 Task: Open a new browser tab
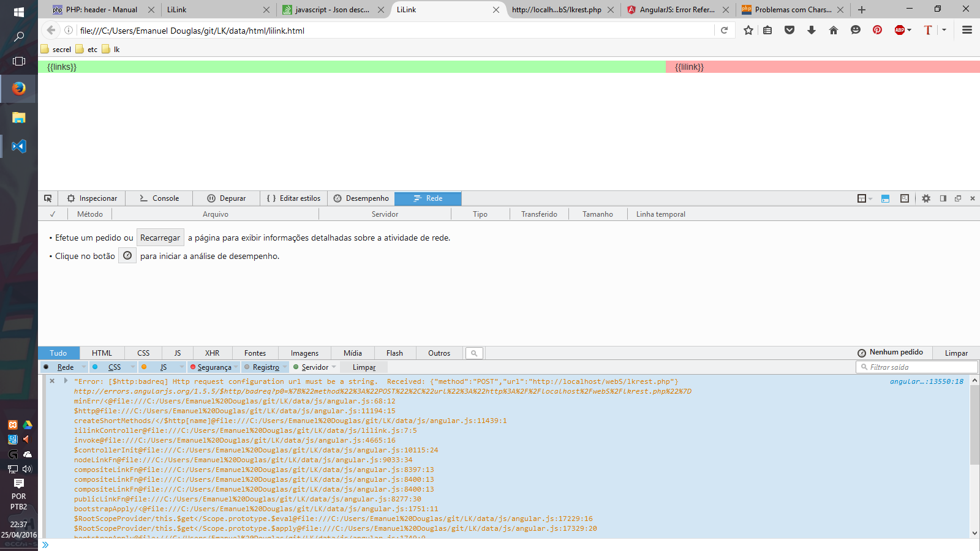coord(862,10)
